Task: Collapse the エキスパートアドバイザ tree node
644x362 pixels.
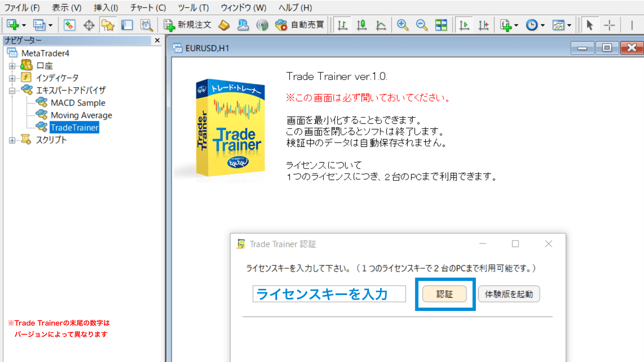Action: pos(12,90)
